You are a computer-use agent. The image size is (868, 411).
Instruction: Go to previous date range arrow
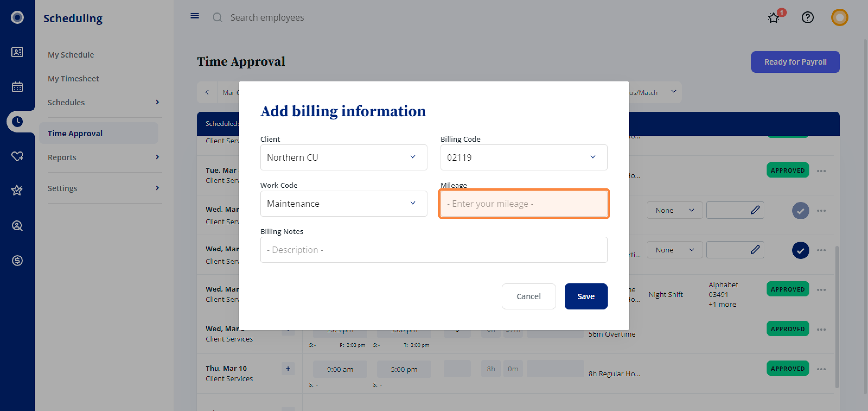(207, 92)
